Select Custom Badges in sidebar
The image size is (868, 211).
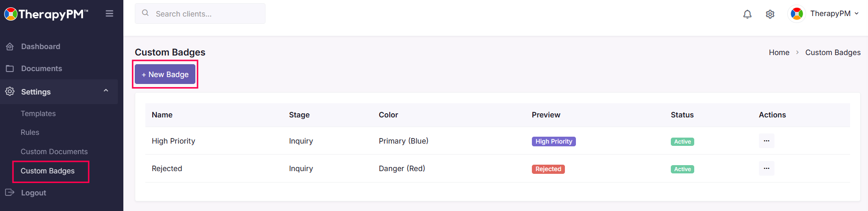48,171
